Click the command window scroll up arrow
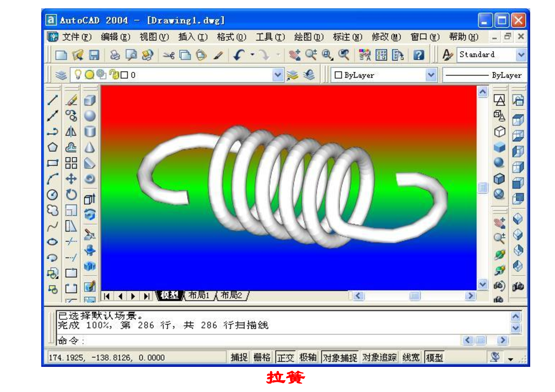555x392 pixels. pos(516,317)
